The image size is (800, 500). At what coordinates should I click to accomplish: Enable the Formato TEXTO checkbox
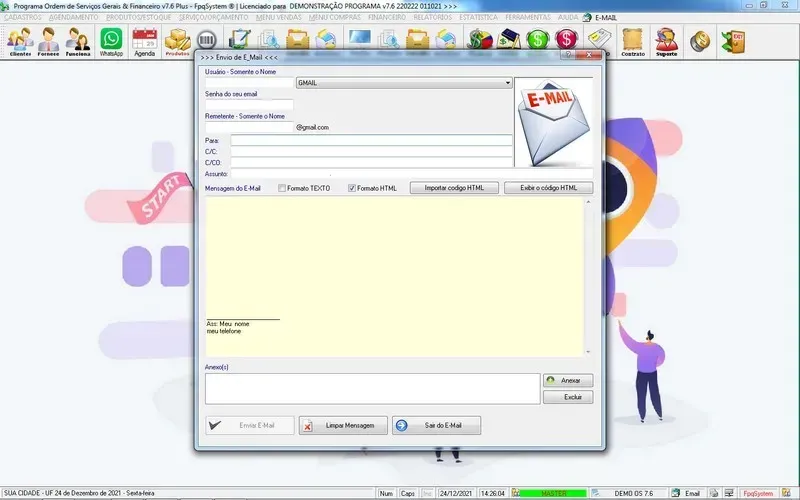click(282, 188)
